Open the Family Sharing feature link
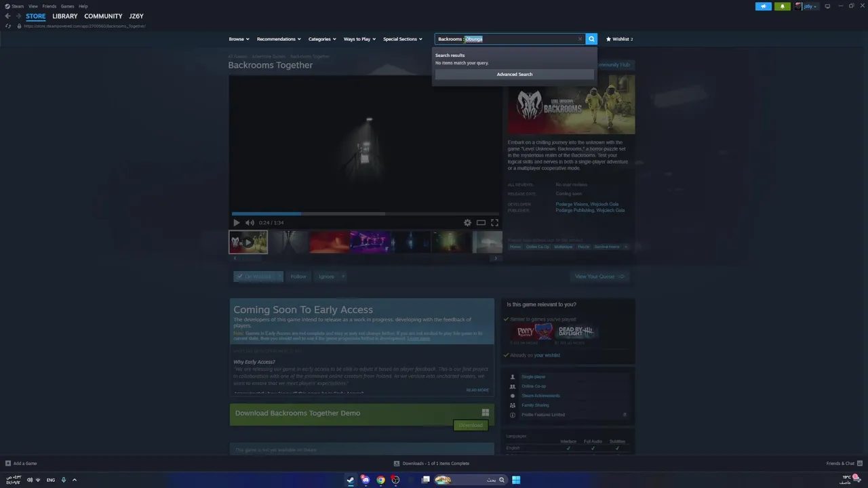The height and width of the screenshot is (488, 868). (535, 405)
